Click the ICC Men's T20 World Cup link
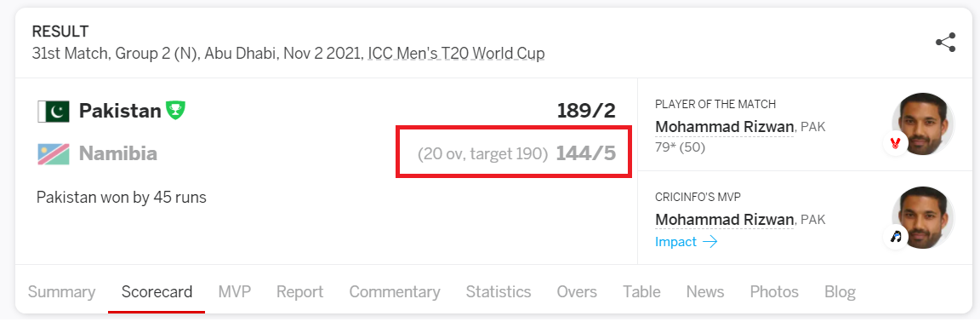Image resolution: width=980 pixels, height=322 pixels. click(456, 54)
